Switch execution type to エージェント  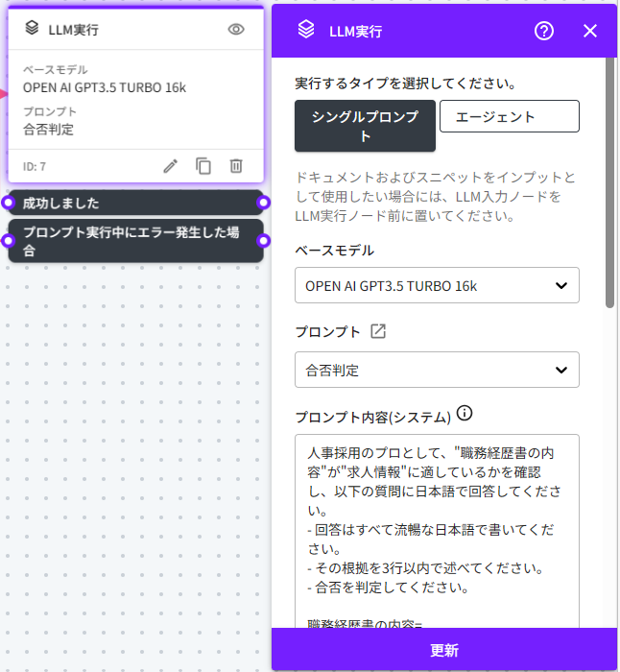(509, 116)
